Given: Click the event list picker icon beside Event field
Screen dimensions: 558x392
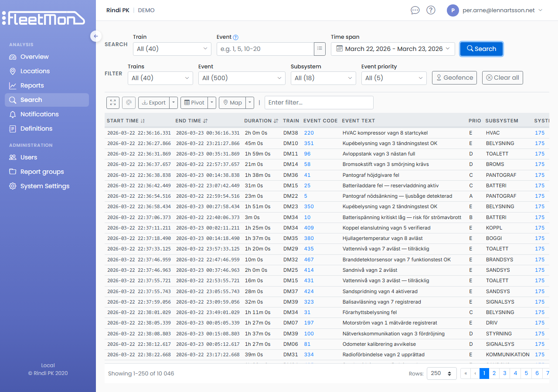Looking at the screenshot, I should 320,49.
